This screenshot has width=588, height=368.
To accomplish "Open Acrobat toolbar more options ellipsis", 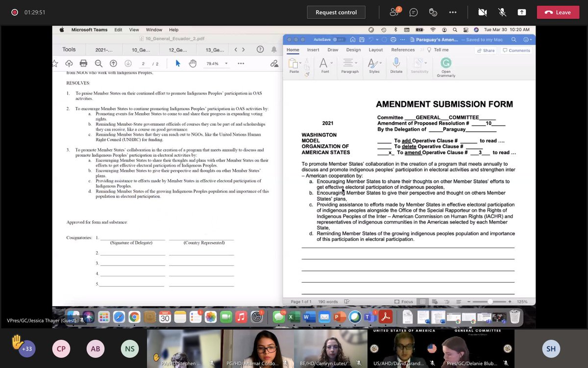I will 241,63.
